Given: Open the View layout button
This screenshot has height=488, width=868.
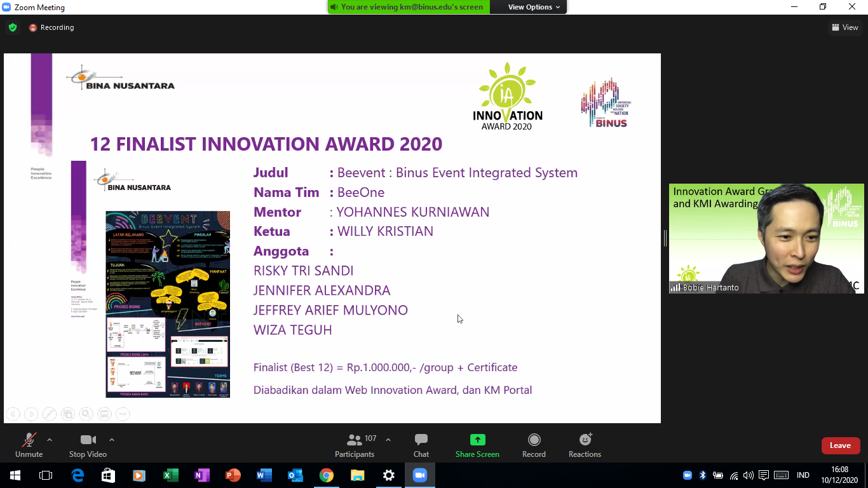Looking at the screenshot, I should 845,27.
